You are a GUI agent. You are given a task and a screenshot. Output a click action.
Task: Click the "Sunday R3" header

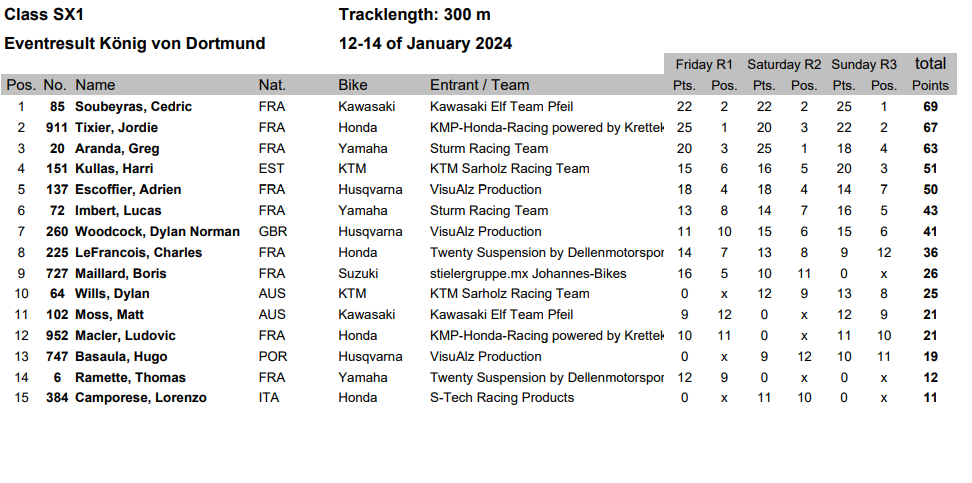(864, 65)
